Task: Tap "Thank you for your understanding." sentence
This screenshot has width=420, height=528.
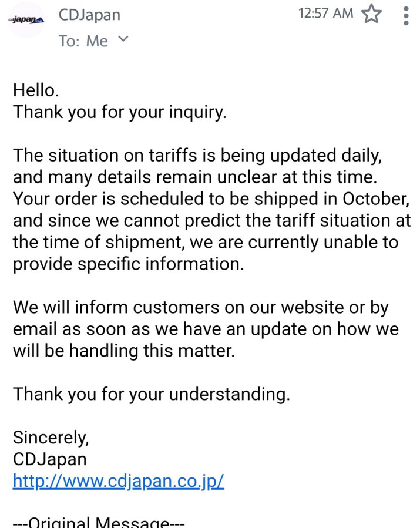Action: (x=151, y=394)
